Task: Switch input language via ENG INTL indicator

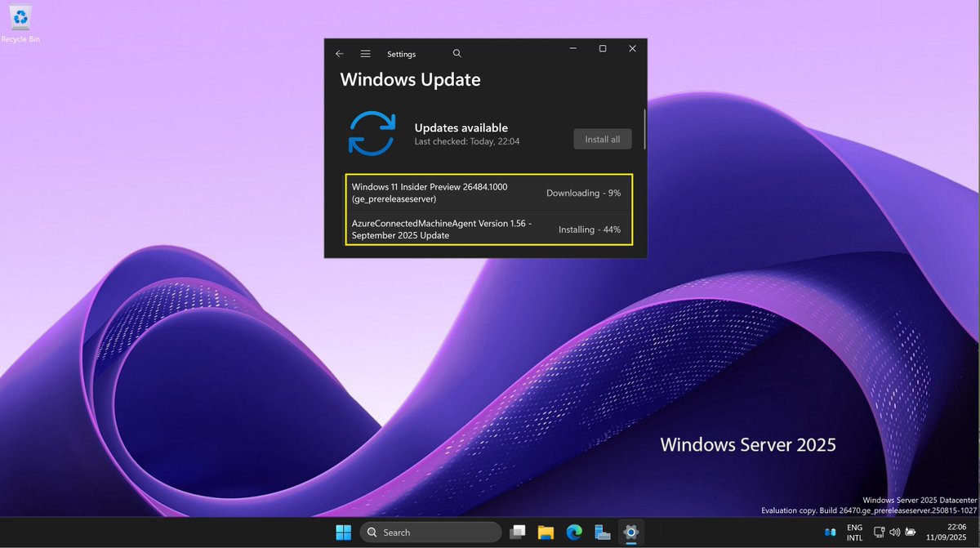Action: 853,532
